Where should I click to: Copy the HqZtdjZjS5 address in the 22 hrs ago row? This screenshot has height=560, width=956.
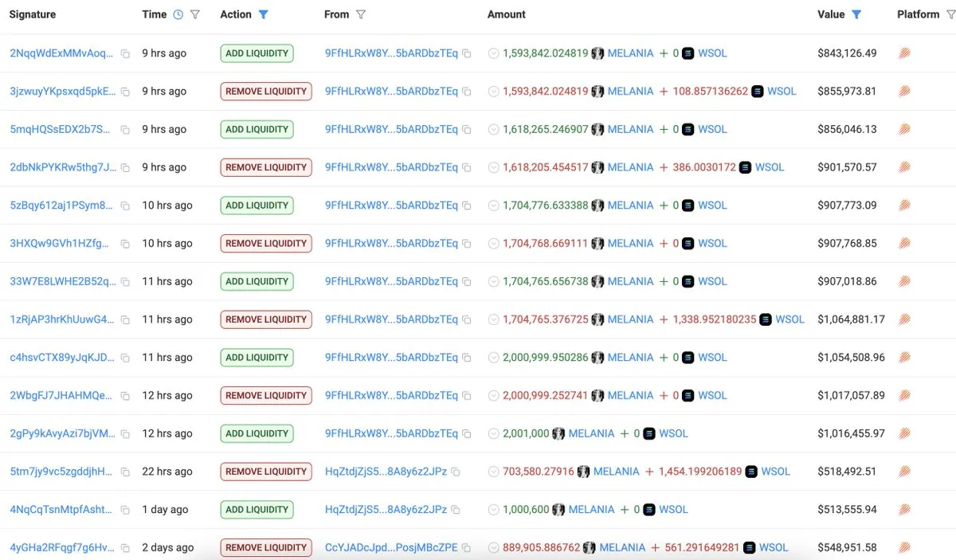coord(456,472)
